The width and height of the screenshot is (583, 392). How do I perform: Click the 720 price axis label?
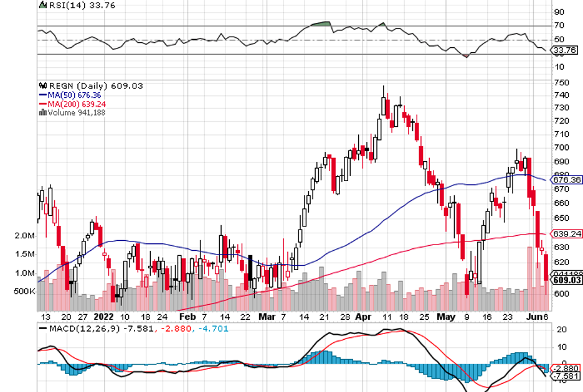pos(561,121)
